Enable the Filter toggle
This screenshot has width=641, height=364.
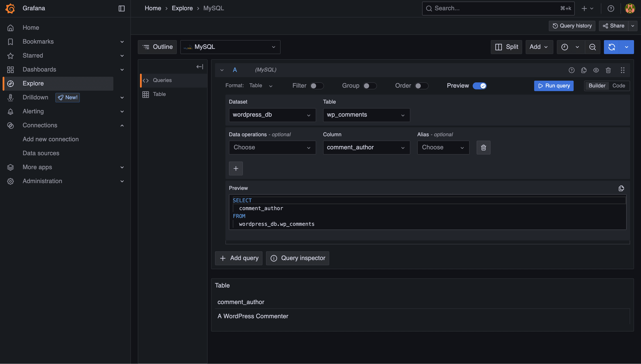click(x=317, y=86)
